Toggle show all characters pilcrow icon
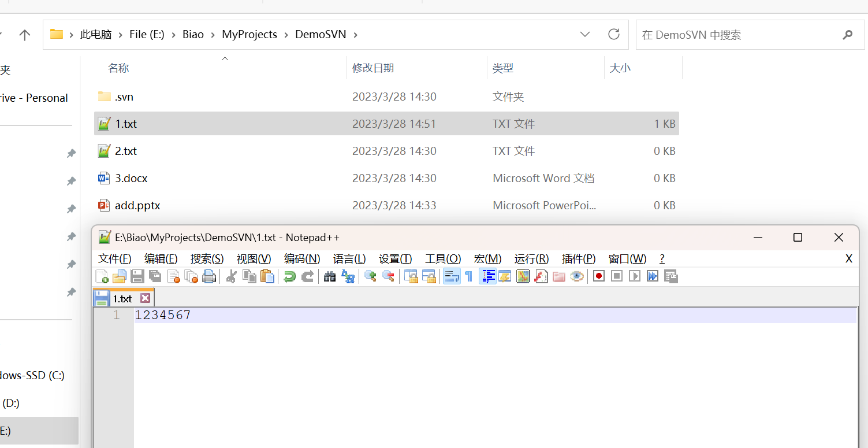Image resolution: width=868 pixels, height=448 pixels. click(x=468, y=276)
